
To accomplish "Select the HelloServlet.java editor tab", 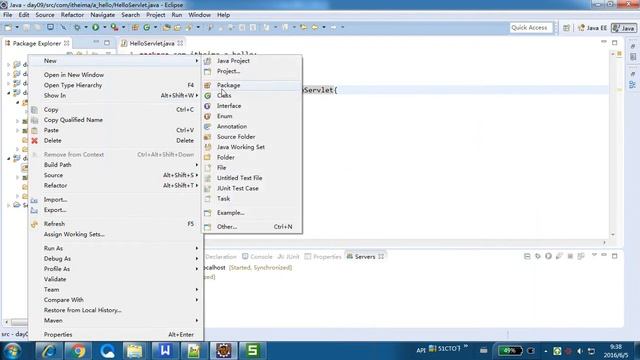I will [x=152, y=43].
